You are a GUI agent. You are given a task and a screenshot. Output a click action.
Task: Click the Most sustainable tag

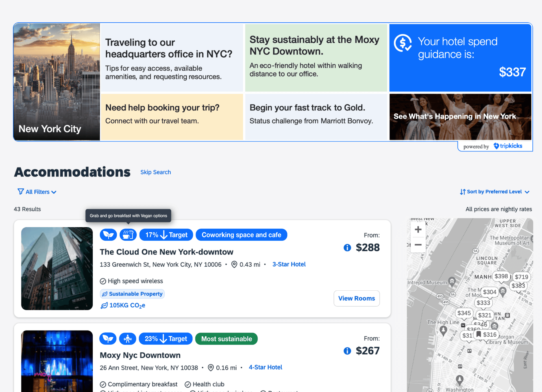coord(227,339)
